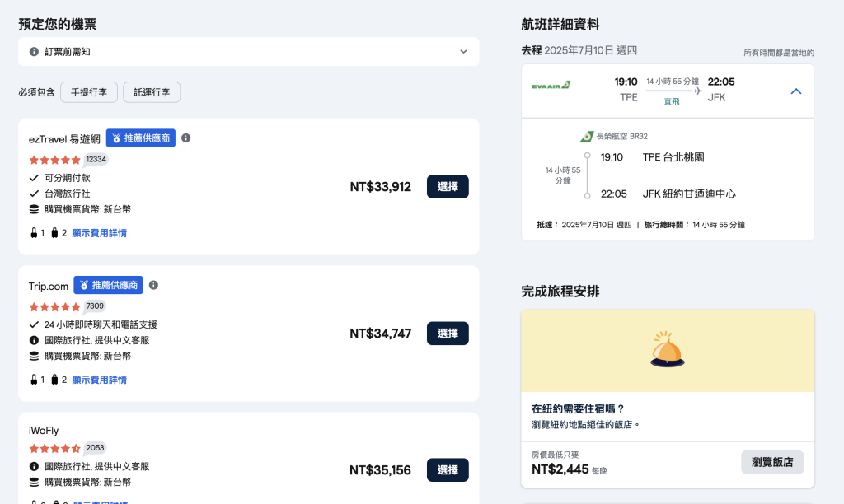This screenshot has height=504, width=844.
Task: Toggle the 託運行李 filter chip
Action: 152,92
